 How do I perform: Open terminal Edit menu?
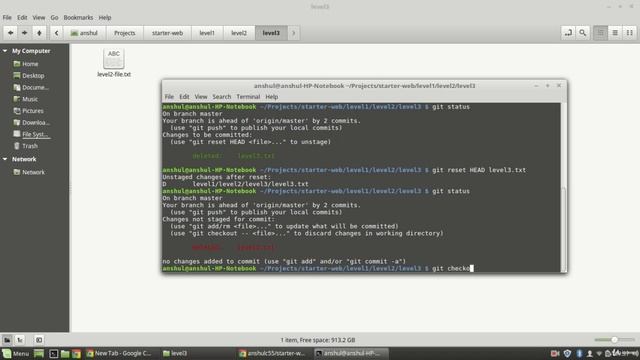click(184, 97)
